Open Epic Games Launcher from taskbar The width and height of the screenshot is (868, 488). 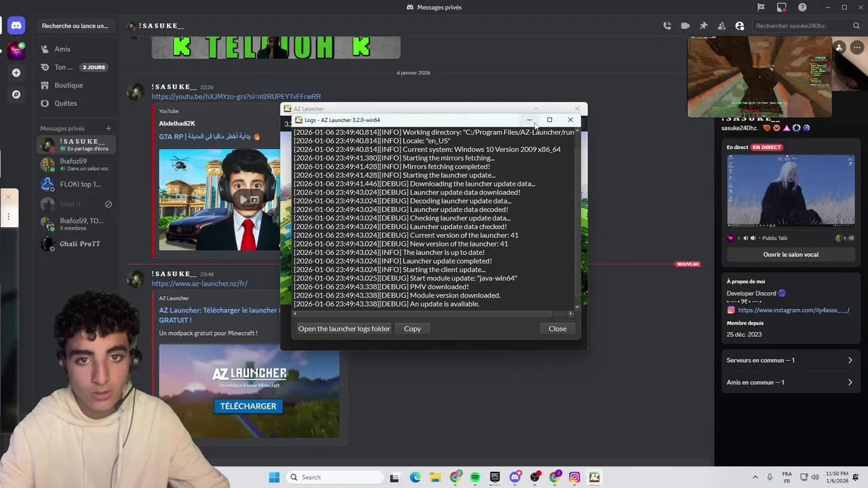495,477
